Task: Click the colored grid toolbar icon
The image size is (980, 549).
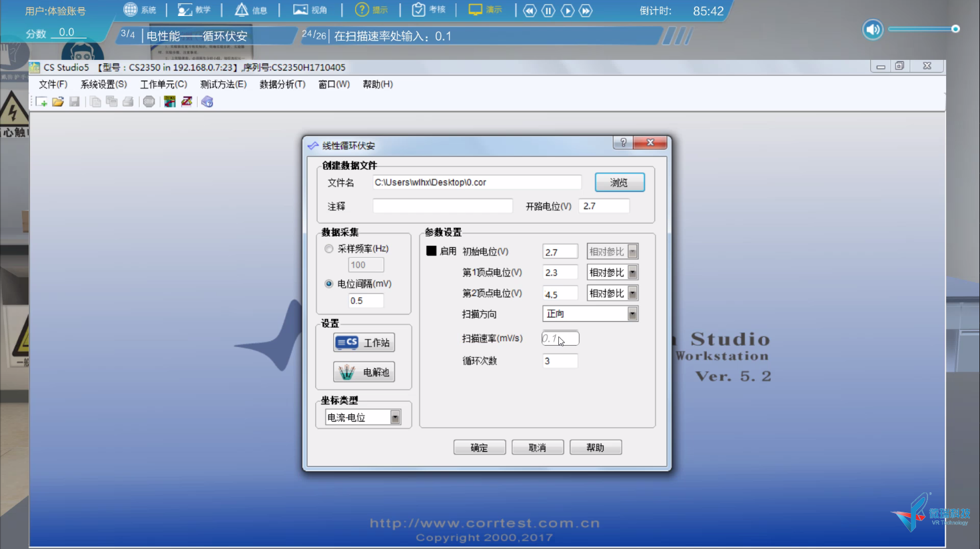Action: 170,101
